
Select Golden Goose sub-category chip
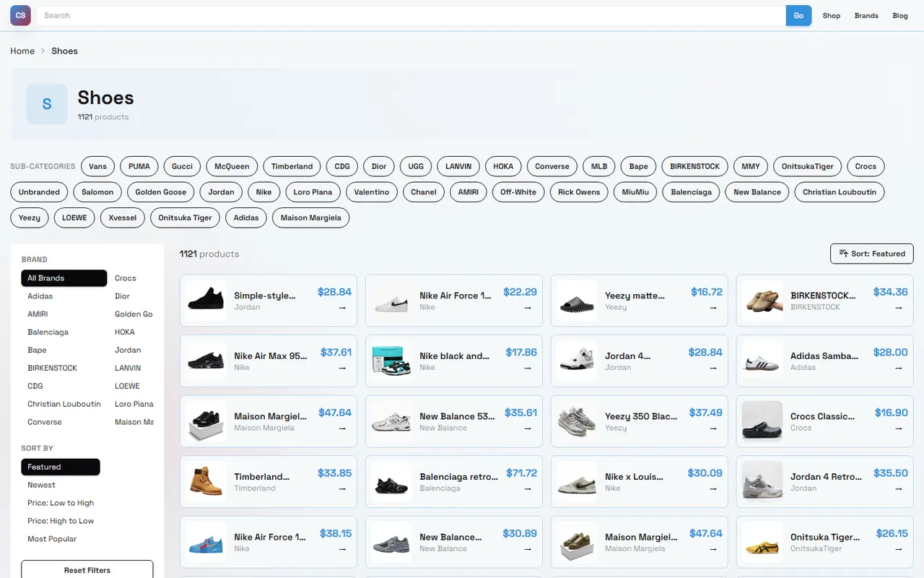pos(160,192)
